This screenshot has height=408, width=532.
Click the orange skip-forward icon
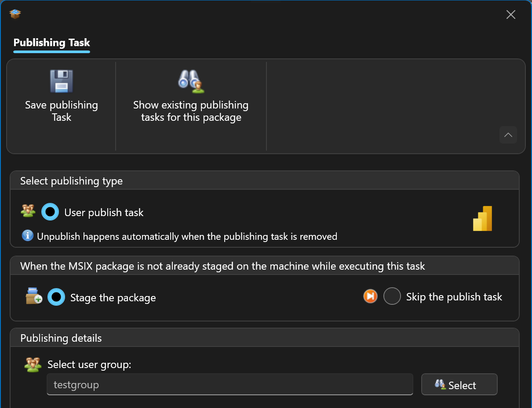[x=370, y=296]
